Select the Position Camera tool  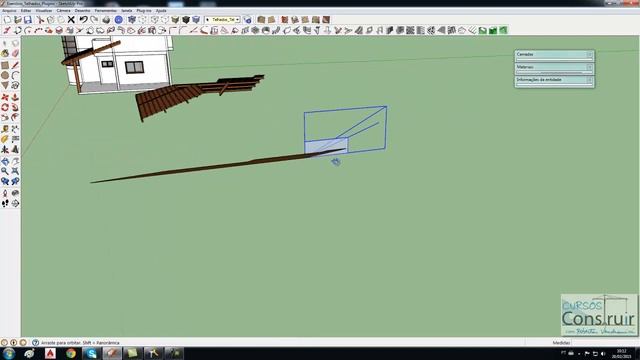coord(5,193)
